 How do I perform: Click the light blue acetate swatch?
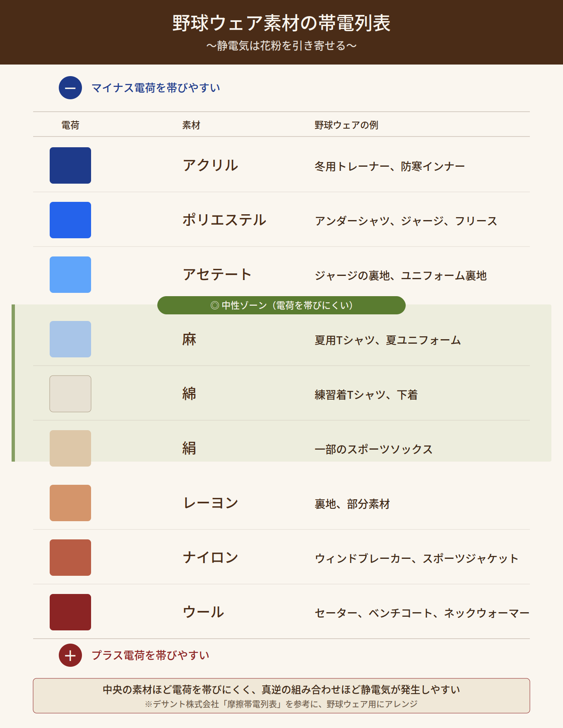(x=70, y=275)
